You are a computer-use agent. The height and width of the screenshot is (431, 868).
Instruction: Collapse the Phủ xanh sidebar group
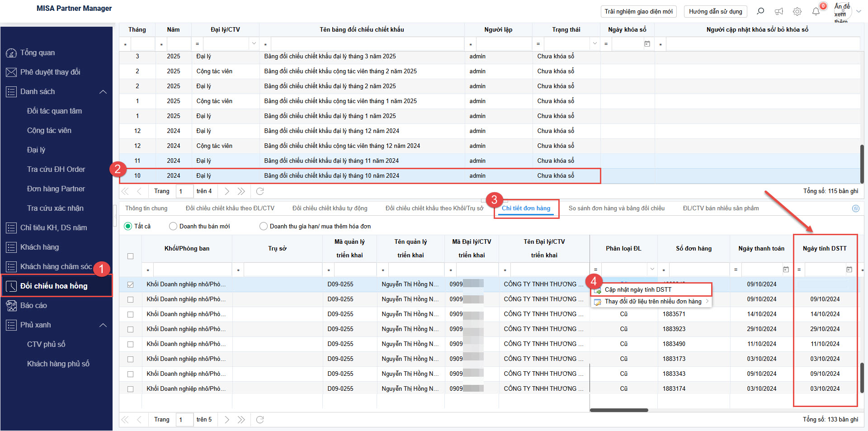pos(103,325)
